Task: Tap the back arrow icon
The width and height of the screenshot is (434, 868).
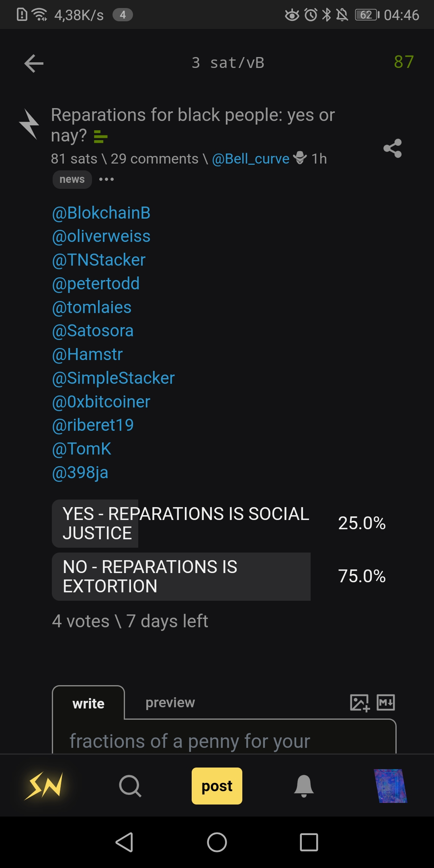Action: [34, 63]
